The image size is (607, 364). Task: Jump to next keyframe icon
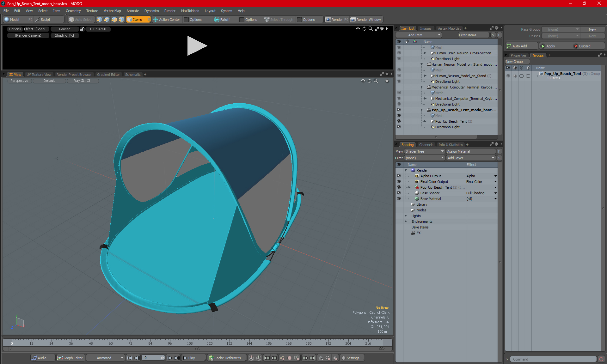click(x=305, y=358)
